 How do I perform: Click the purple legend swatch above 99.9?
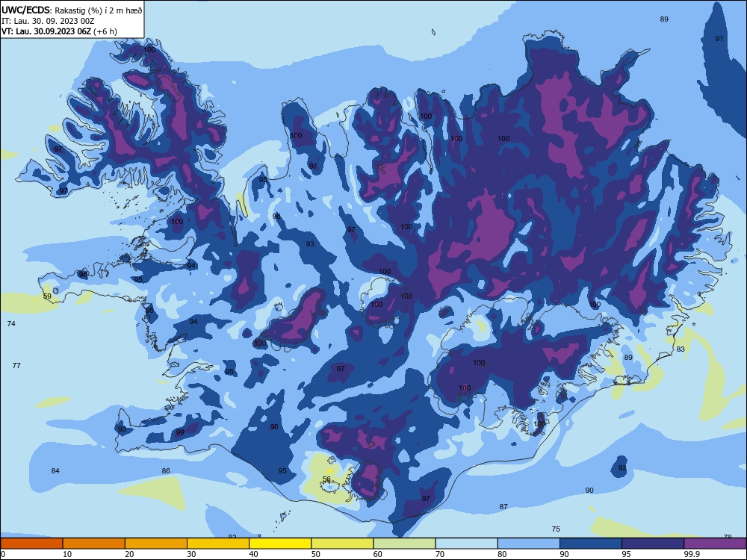[715, 544]
